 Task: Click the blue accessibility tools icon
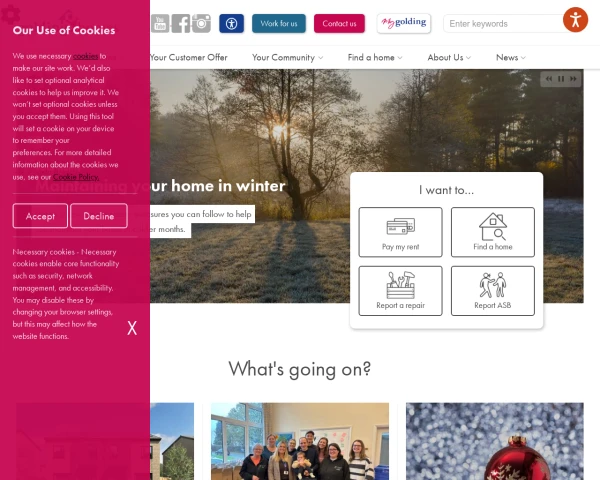tap(231, 24)
